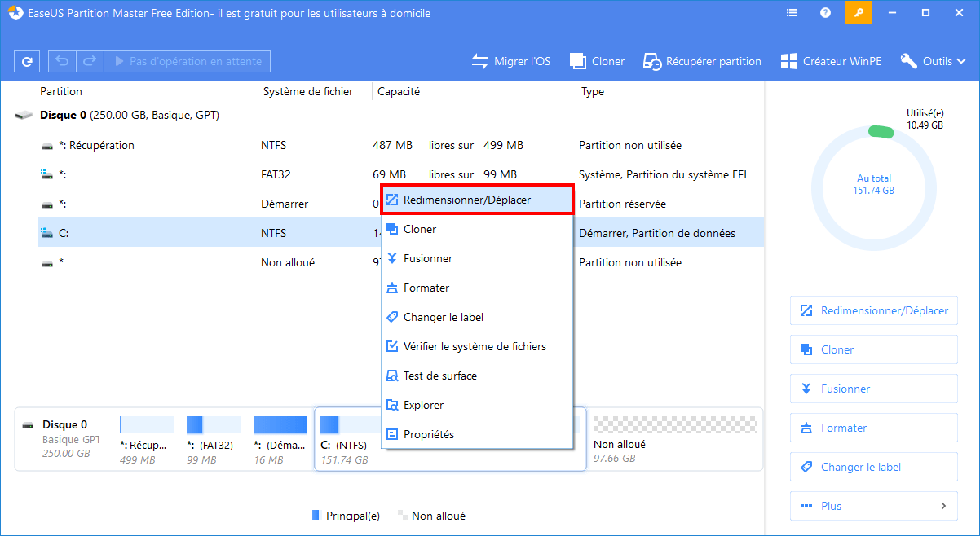Click the C: partition drive icon in the list
The image size is (980, 536).
coord(46,233)
